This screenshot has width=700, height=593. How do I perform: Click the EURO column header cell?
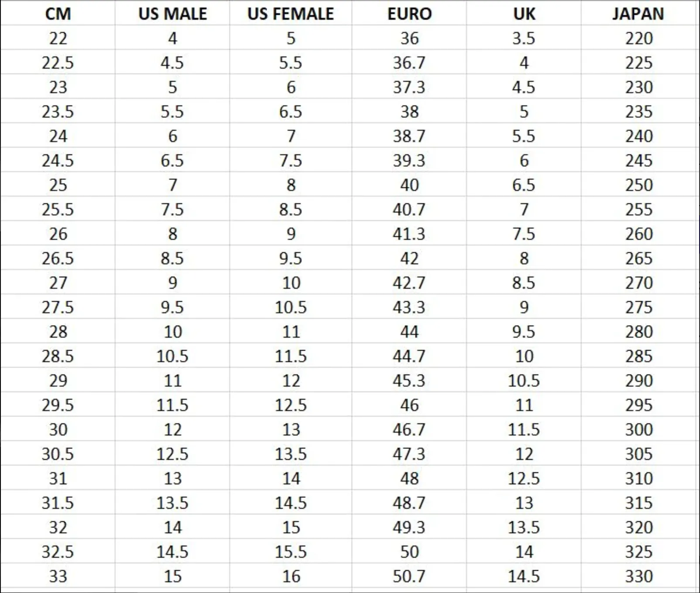pos(409,13)
